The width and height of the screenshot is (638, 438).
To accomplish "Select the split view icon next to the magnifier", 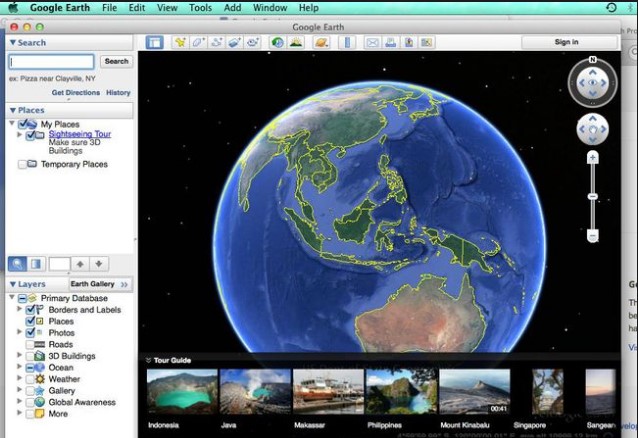I will pos(36,264).
